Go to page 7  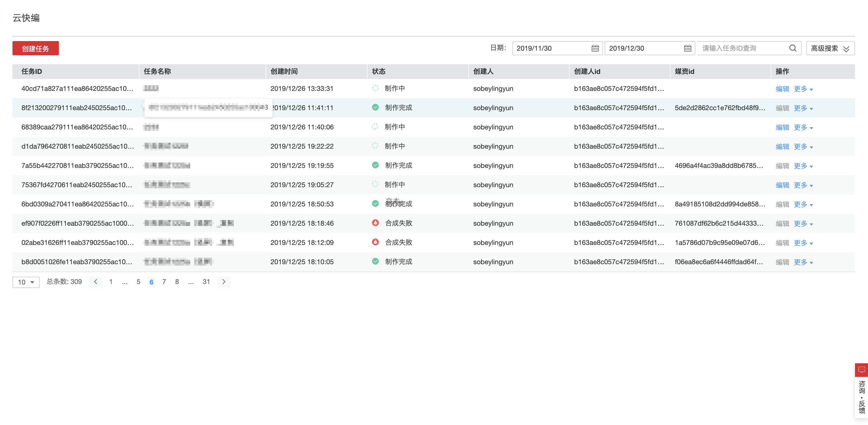pyautogui.click(x=164, y=282)
